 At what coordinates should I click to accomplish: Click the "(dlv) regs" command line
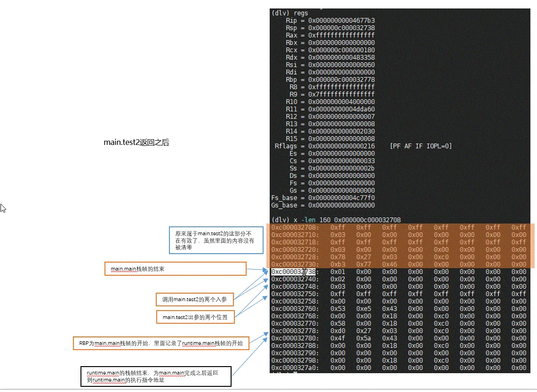(290, 13)
